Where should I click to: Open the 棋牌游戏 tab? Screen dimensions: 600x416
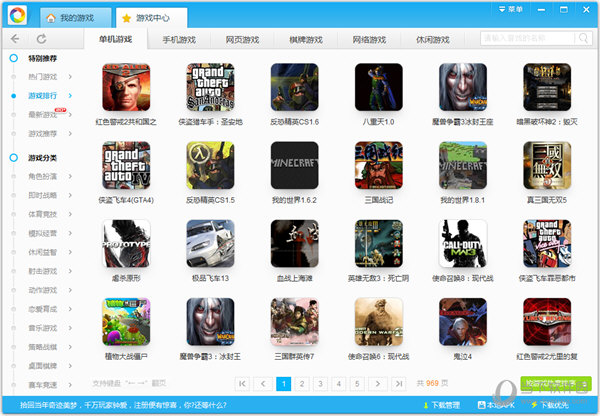pos(305,40)
